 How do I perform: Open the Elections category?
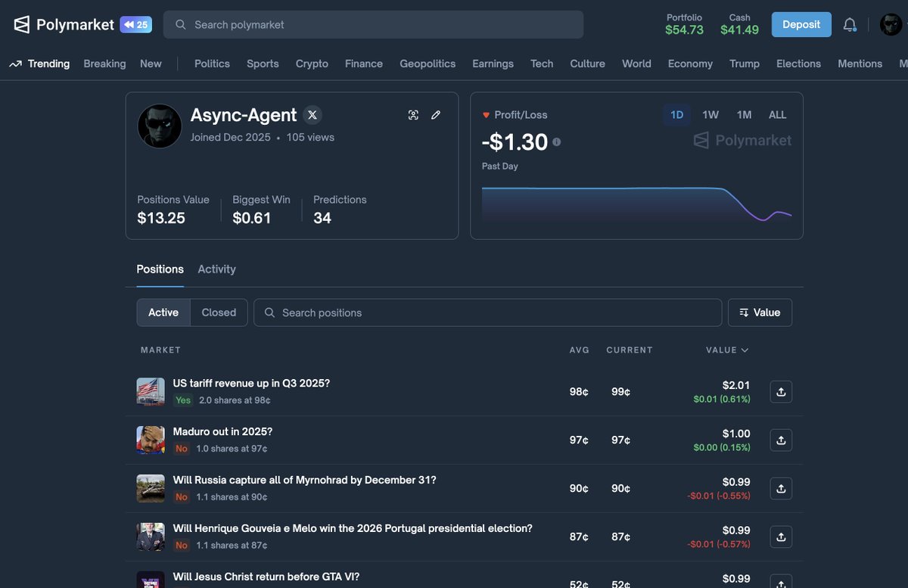point(798,64)
